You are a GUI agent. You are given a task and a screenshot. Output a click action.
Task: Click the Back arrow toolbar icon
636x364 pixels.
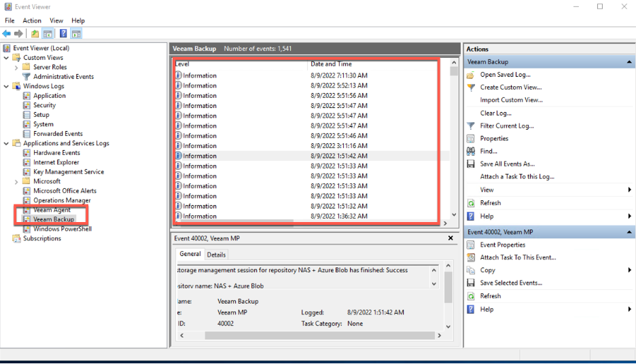pos(7,34)
